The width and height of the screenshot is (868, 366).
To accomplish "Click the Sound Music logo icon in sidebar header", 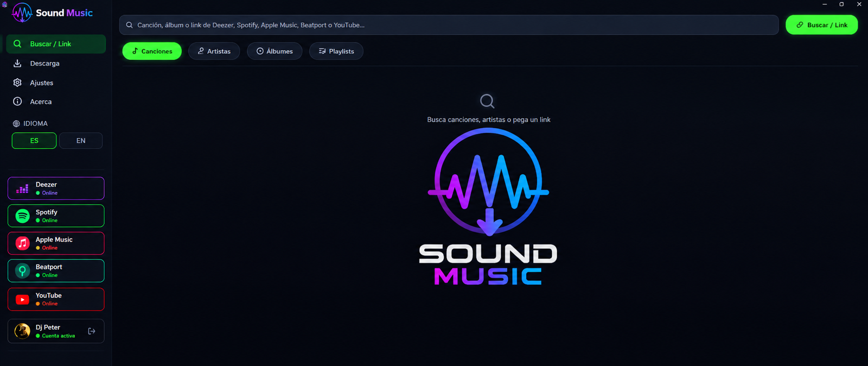I will pyautogui.click(x=22, y=12).
